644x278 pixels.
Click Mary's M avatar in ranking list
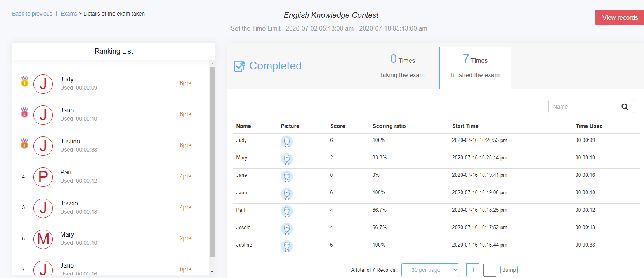(43, 239)
